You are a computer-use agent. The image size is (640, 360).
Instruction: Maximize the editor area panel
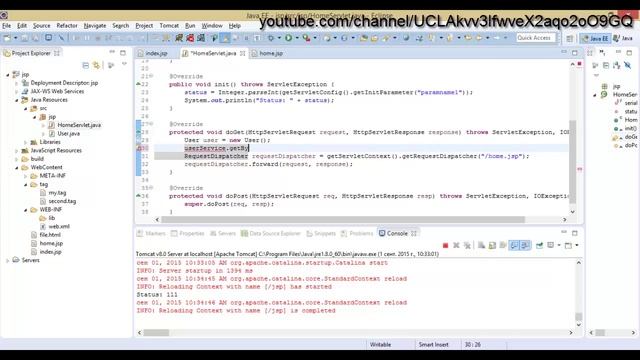[x=575, y=53]
